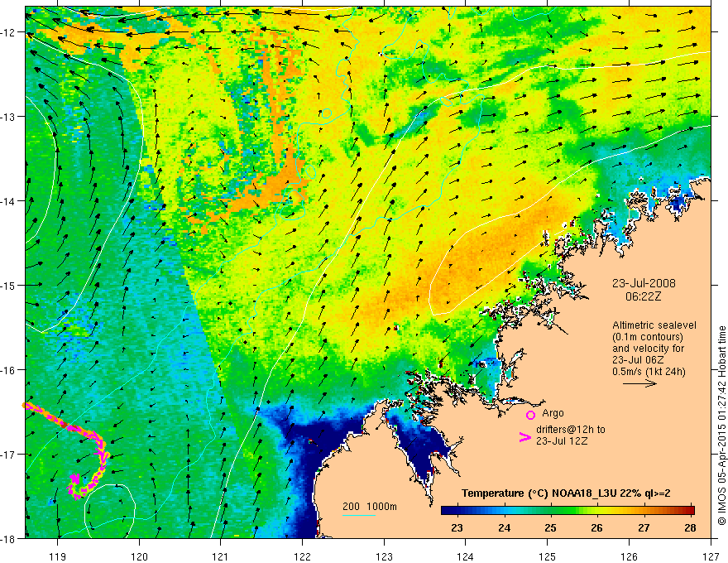The image size is (728, 563).
Task: Click the Argo magenta circle legend symbol
Action: point(530,415)
